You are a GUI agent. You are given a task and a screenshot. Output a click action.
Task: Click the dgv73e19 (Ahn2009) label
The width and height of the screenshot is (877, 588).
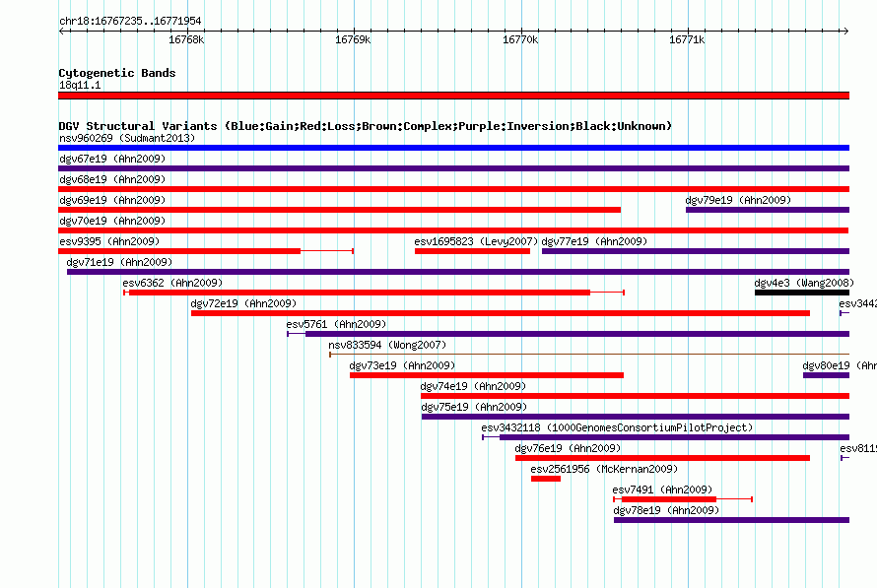coord(402,365)
